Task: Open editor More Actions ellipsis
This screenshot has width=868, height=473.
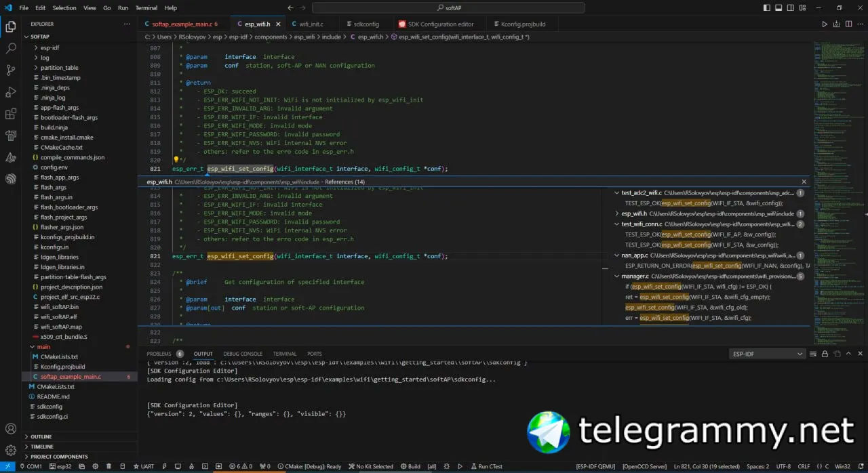Action: [x=860, y=24]
